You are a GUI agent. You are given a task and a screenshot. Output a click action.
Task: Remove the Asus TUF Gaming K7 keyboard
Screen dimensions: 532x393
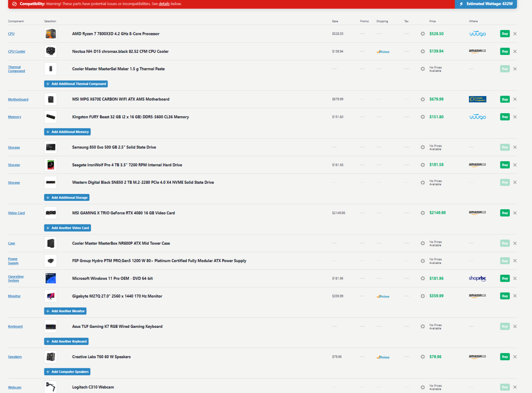pos(515,326)
